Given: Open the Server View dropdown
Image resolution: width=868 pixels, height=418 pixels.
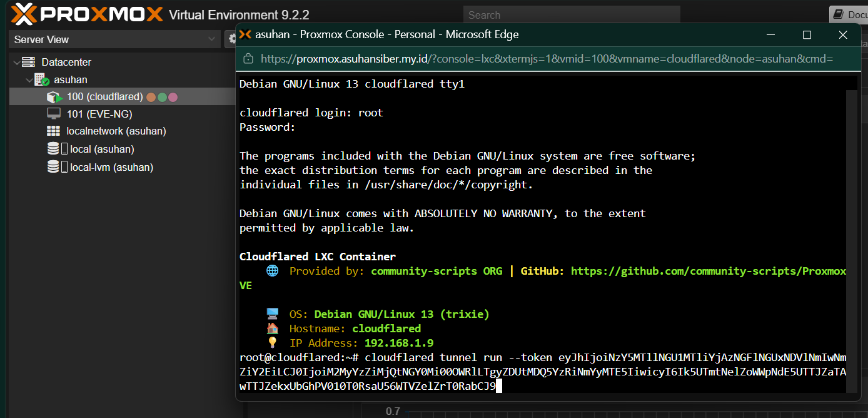Looking at the screenshot, I should tap(114, 39).
